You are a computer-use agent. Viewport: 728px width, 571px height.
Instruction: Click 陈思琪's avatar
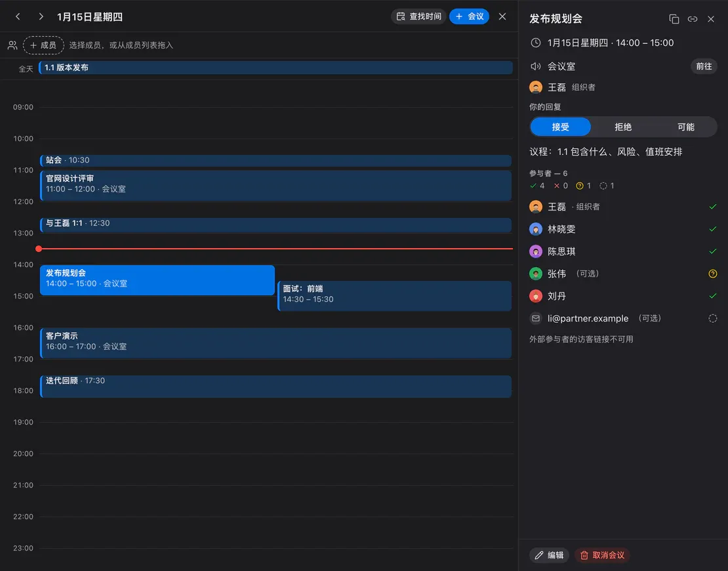[536, 251]
